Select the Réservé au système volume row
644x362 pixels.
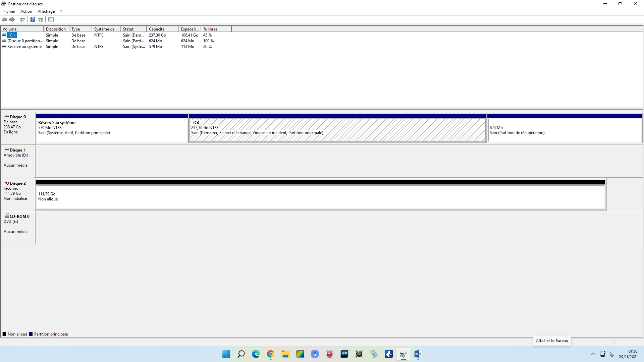click(x=24, y=47)
